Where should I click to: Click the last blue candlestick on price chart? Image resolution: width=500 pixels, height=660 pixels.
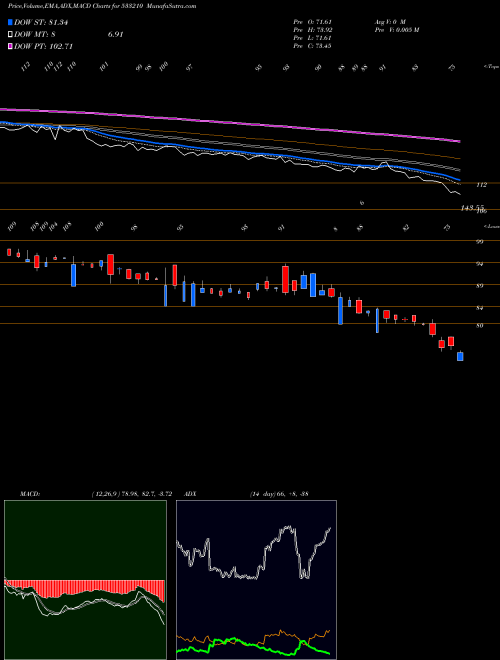(460, 356)
